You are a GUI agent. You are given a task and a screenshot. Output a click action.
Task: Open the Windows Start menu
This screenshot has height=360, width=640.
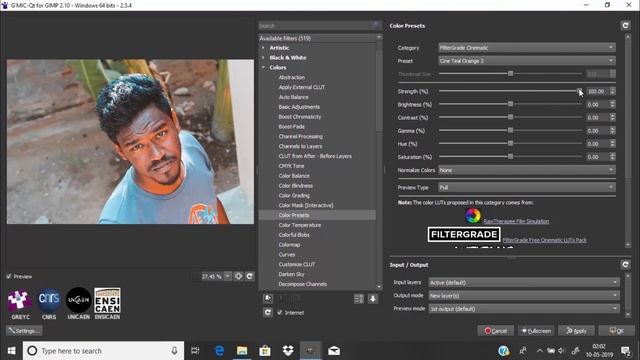(11, 351)
